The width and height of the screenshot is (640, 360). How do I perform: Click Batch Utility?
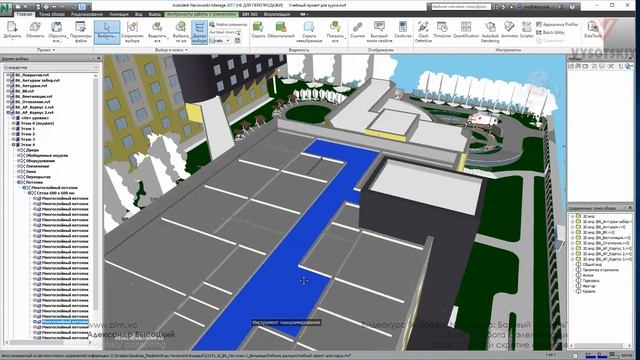click(551, 32)
